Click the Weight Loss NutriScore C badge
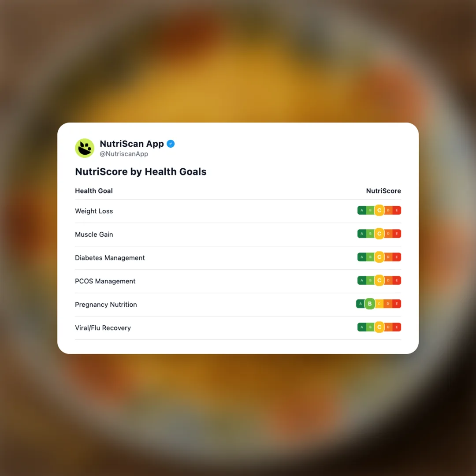Viewport: 476px width, 476px height. pos(379,211)
